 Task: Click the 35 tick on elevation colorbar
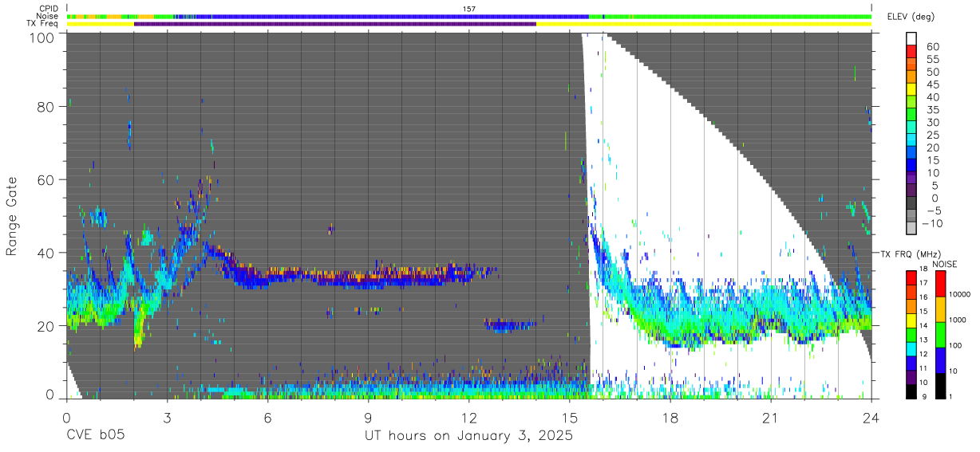[931, 110]
